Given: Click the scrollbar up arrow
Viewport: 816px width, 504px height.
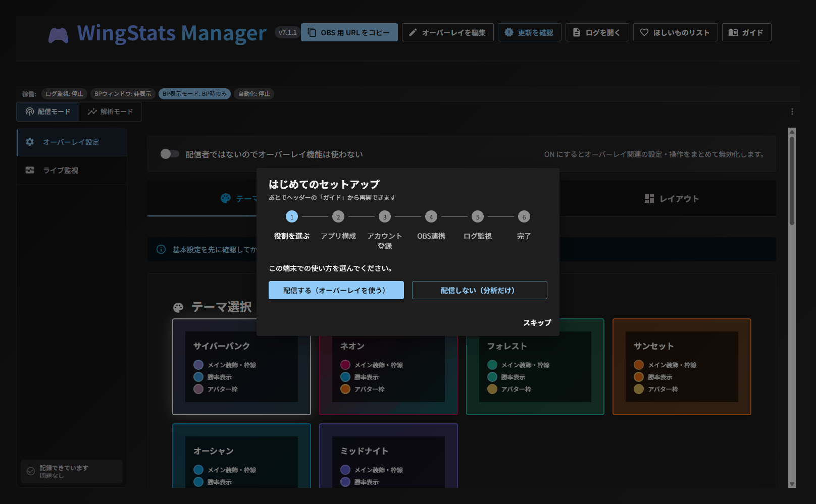Looking at the screenshot, I should pos(792,132).
